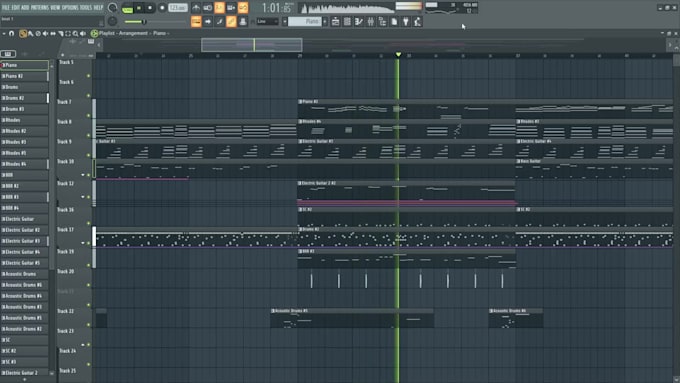680x383 pixels.
Task: Select Piano #2 pattern in picker
Action: [x=24, y=76]
